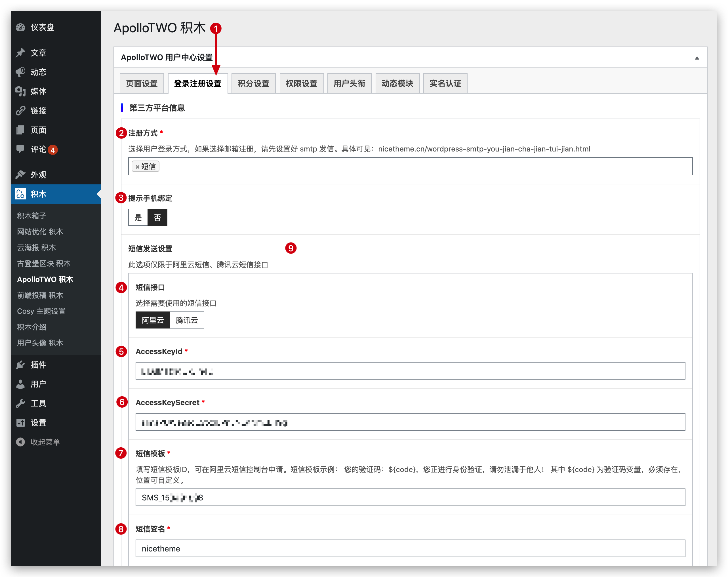Click the nicetheme.cn SMTP tutorial URL text
The width and height of the screenshot is (728, 577).
(x=484, y=149)
